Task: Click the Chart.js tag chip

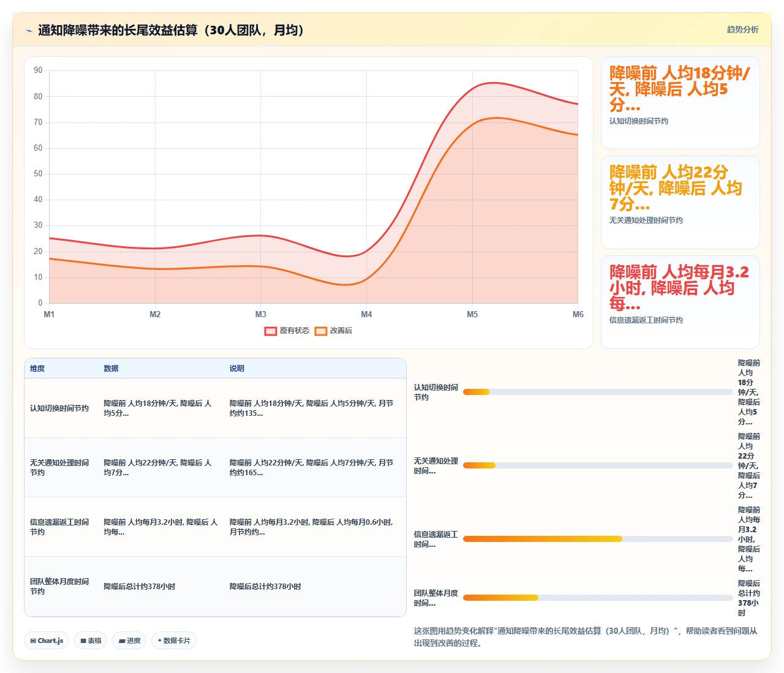Action: pyautogui.click(x=47, y=641)
